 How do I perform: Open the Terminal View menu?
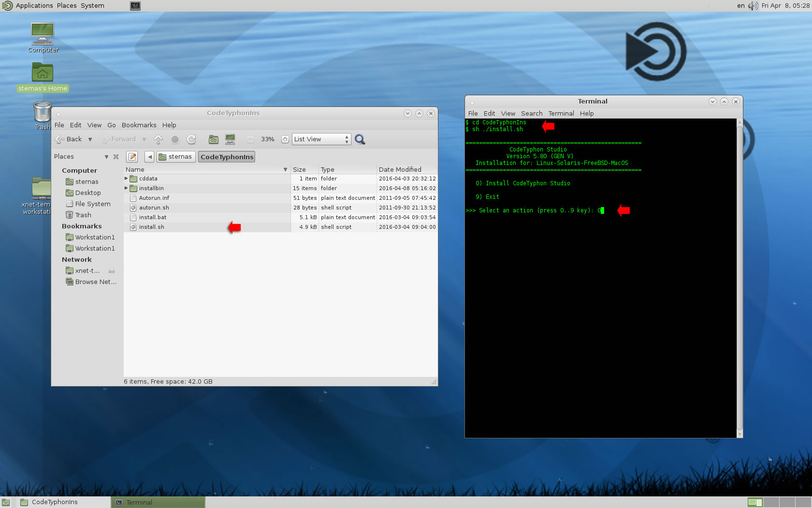[x=508, y=113]
